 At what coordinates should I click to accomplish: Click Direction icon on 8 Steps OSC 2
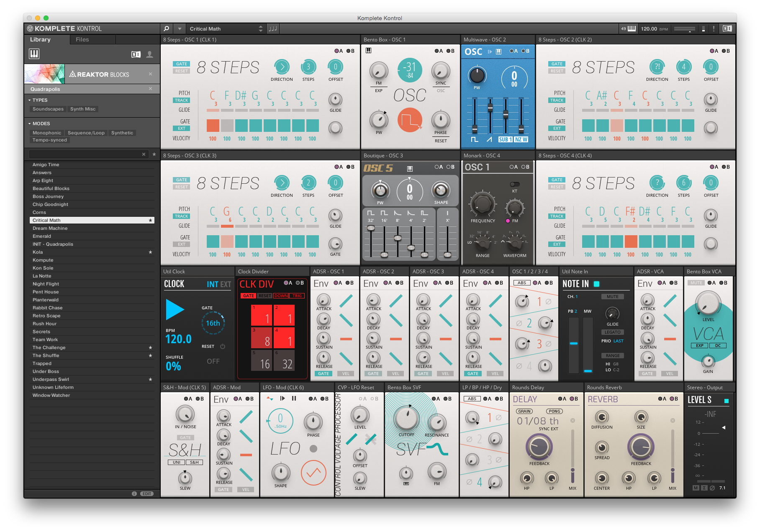tap(657, 67)
